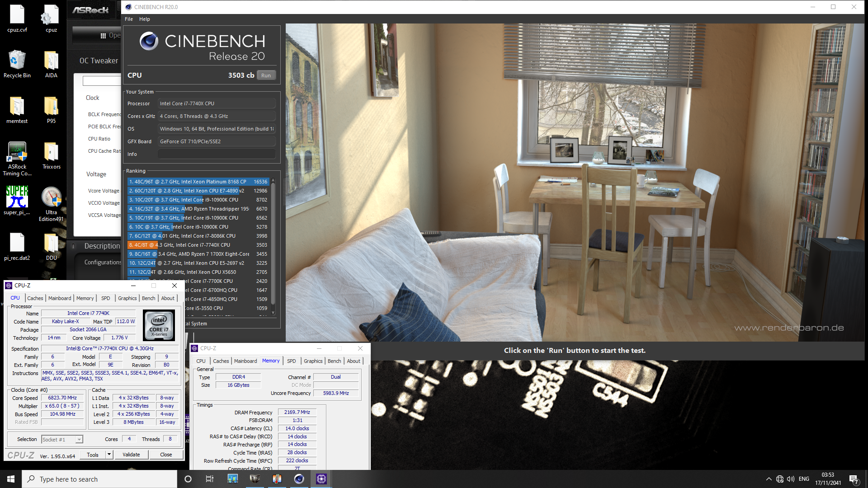This screenshot has width=868, height=488.
Task: Click the Close button in CPU-Z
Action: click(x=166, y=455)
